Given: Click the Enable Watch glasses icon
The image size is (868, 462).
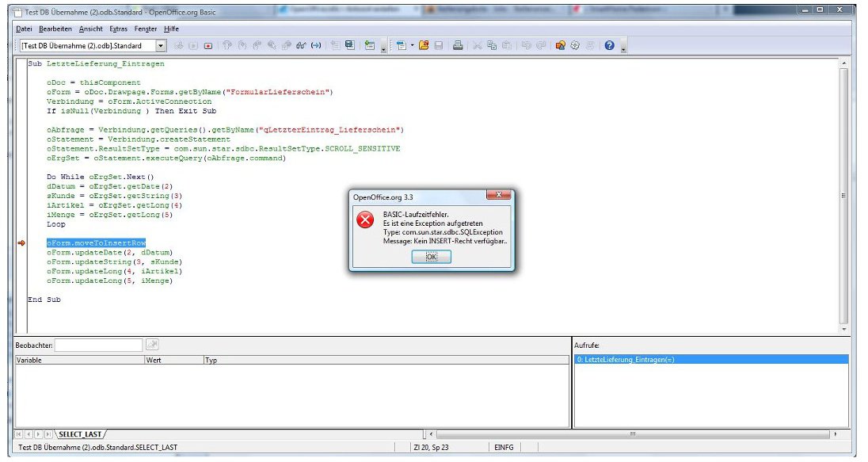Looking at the screenshot, I should pyautogui.click(x=302, y=46).
